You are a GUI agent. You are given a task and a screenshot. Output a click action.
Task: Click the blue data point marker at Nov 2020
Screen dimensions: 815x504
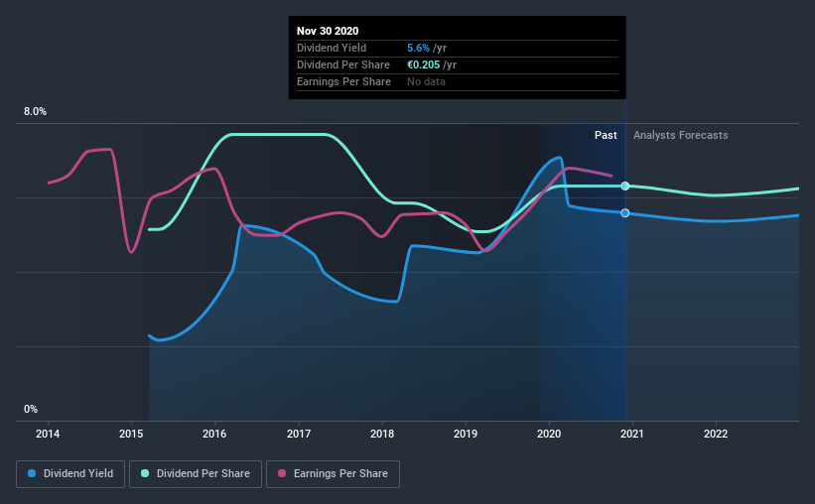click(x=625, y=213)
